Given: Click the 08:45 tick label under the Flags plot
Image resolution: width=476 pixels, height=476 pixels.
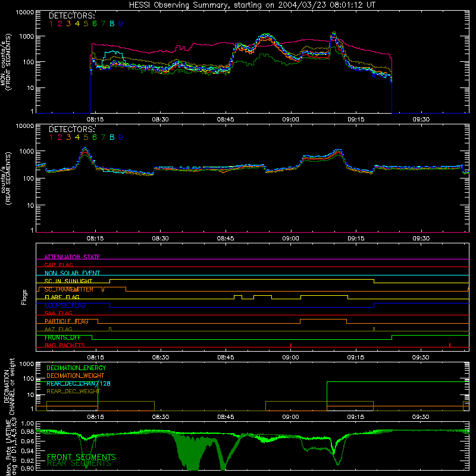Looking at the screenshot, I should pyautogui.click(x=226, y=358).
